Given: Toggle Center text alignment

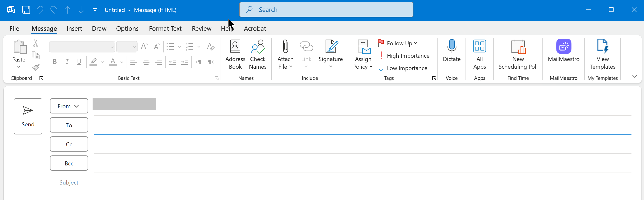Looking at the screenshot, I should coord(146,62).
